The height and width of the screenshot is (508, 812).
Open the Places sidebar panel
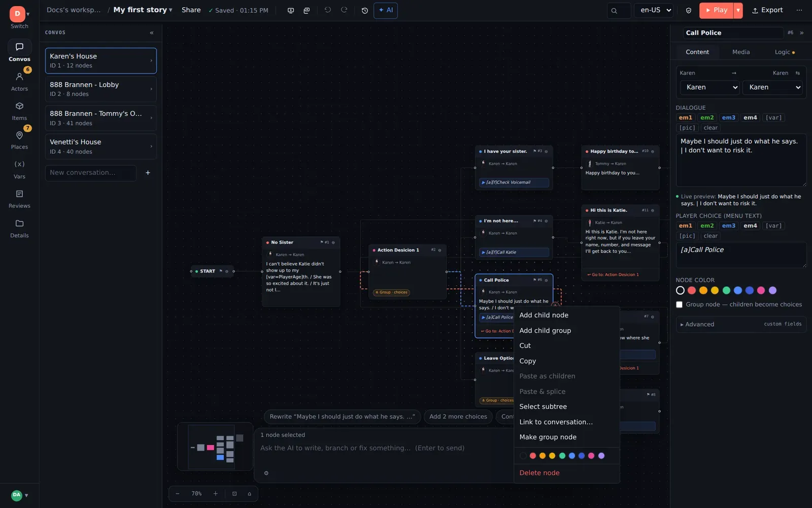point(19,140)
